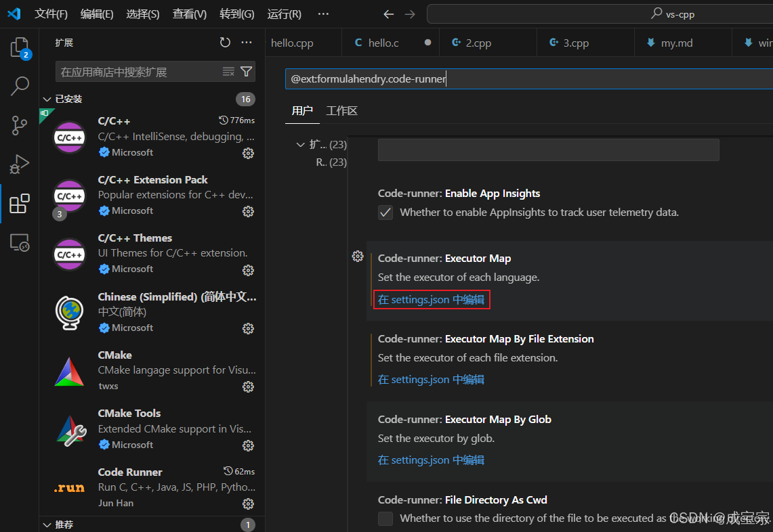Click the Code Runner .run icon
The height and width of the screenshot is (532, 773).
[70, 488]
